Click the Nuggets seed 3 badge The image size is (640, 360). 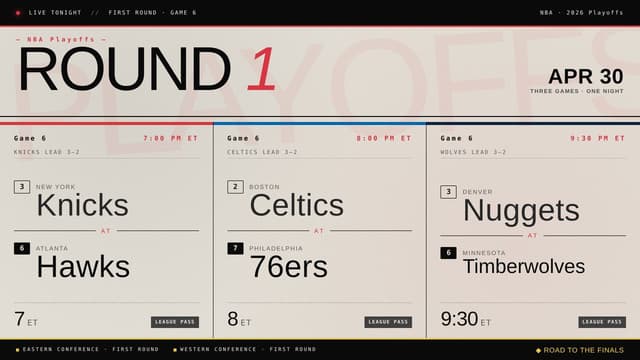click(449, 192)
